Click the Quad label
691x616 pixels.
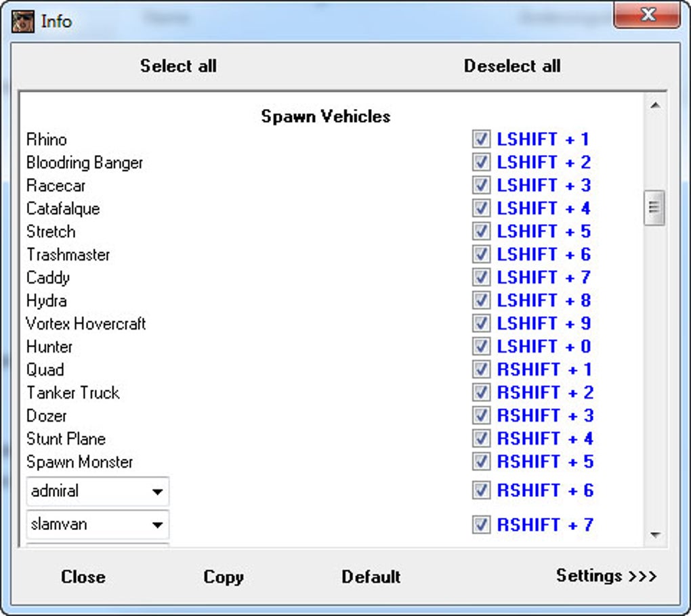(45, 370)
